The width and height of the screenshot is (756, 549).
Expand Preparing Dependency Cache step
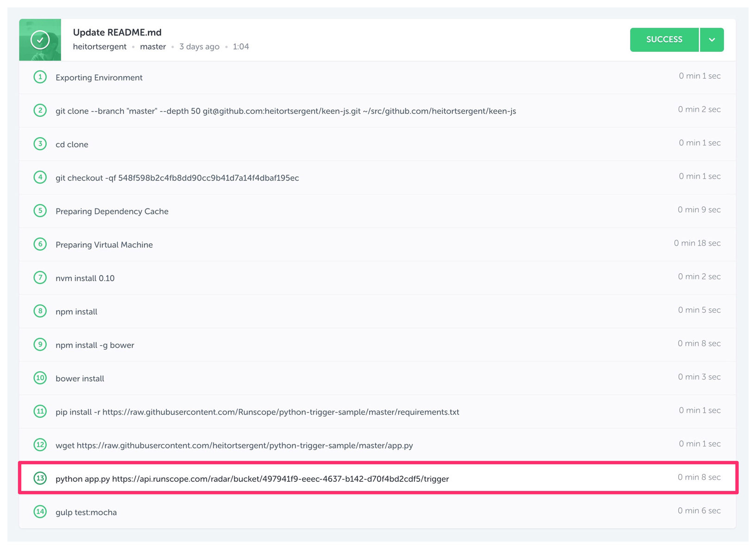pyautogui.click(x=377, y=211)
